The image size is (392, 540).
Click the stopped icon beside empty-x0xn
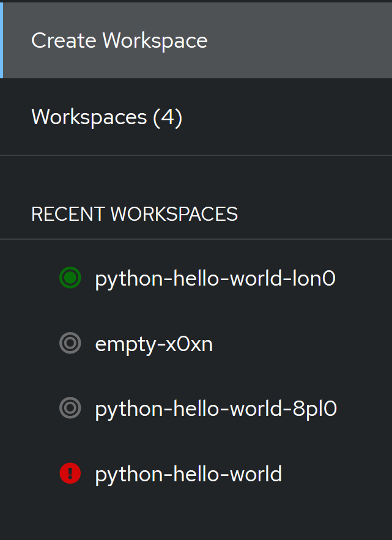(x=70, y=344)
